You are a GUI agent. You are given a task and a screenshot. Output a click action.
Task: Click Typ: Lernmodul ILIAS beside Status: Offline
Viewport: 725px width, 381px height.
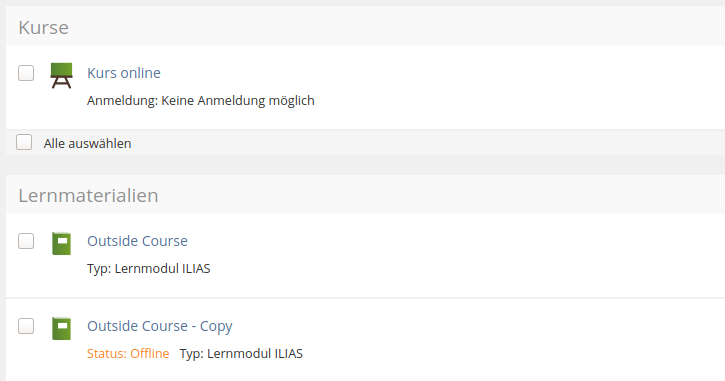pos(241,354)
